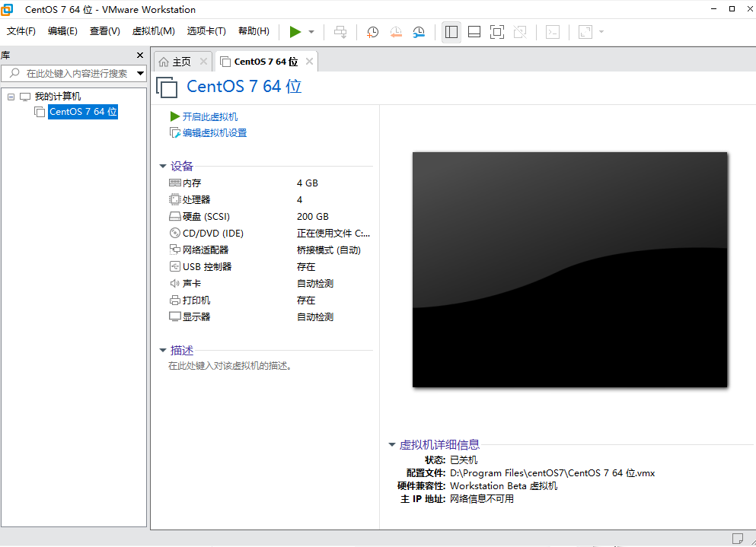756x547 pixels.
Task: Select CentOS 7 64 位 in the library tree
Action: click(81, 111)
